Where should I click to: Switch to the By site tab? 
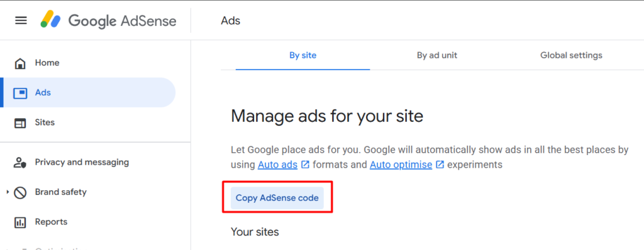tap(303, 55)
